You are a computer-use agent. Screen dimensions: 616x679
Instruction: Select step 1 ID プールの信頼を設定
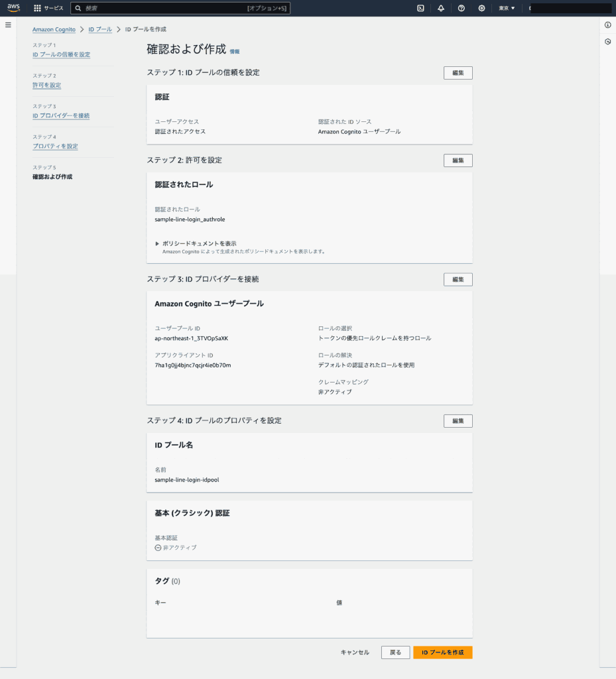(x=61, y=54)
